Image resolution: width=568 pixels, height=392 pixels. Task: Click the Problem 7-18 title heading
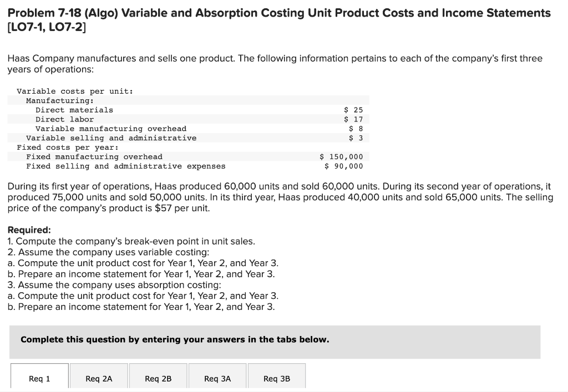(x=277, y=12)
